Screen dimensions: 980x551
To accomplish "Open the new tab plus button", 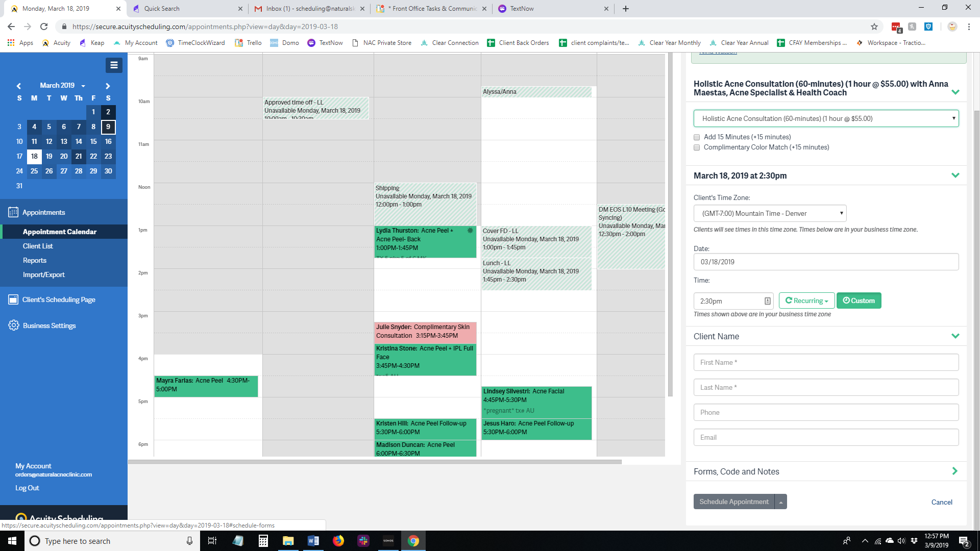I will point(626,9).
